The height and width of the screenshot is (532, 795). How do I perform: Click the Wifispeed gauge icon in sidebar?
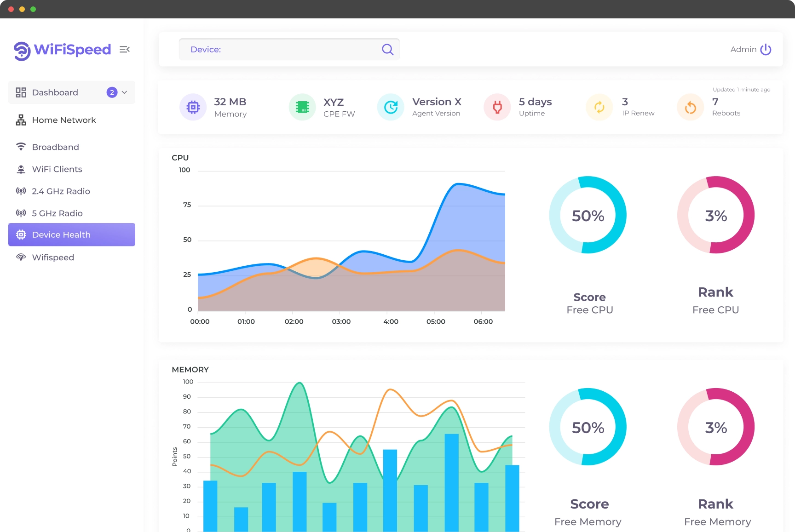click(21, 257)
